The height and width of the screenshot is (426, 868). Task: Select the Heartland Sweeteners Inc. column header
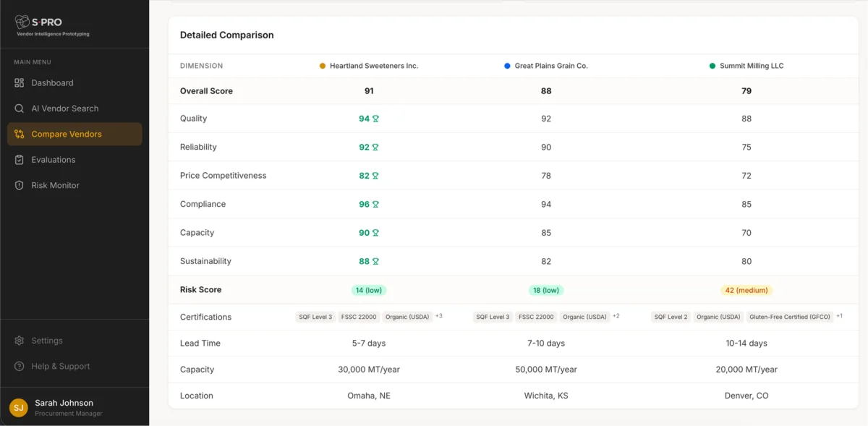click(x=374, y=66)
